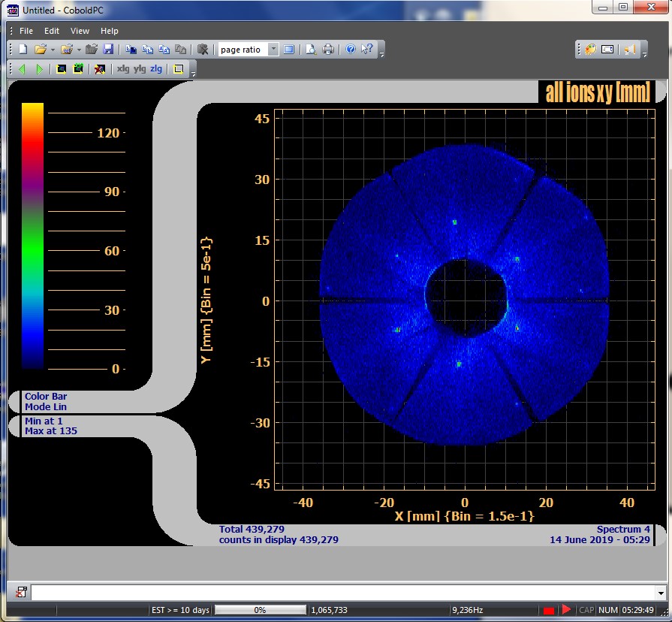
Task: Open the View menu
Action: [x=80, y=31]
